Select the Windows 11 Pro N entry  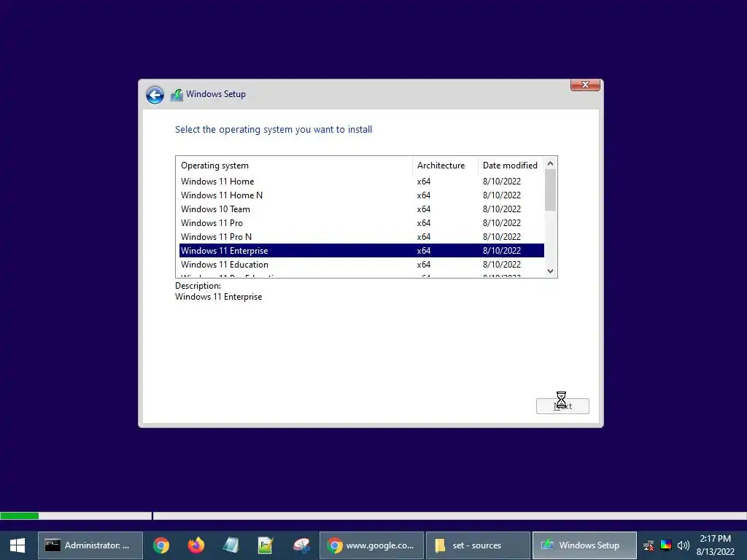[362, 237]
